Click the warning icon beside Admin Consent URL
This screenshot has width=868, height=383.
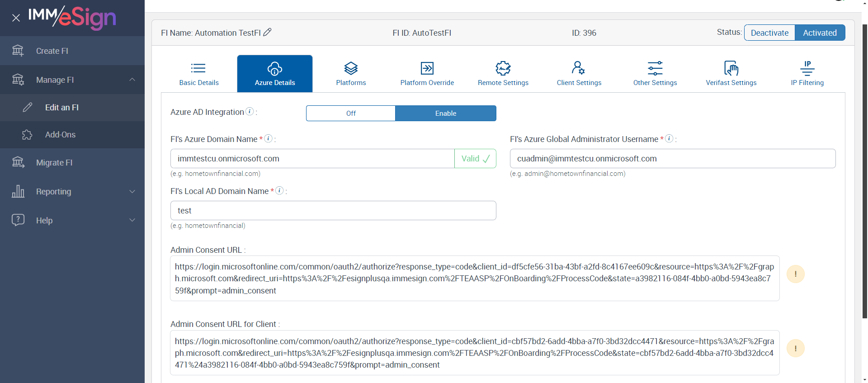pyautogui.click(x=796, y=274)
